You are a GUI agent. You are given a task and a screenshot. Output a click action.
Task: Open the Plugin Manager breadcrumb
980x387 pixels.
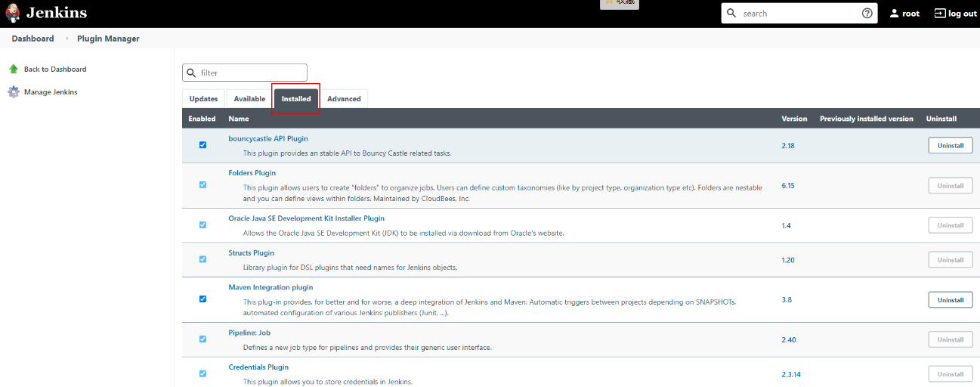[108, 39]
